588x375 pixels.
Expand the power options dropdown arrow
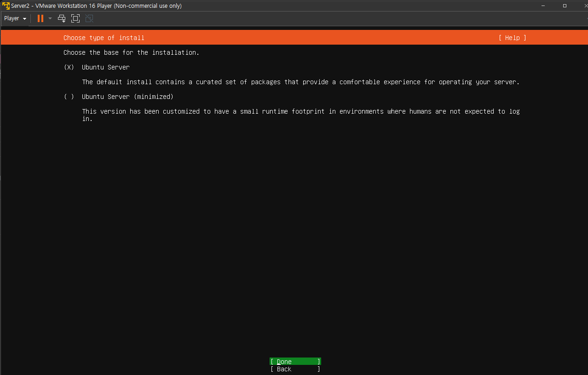[x=50, y=18]
